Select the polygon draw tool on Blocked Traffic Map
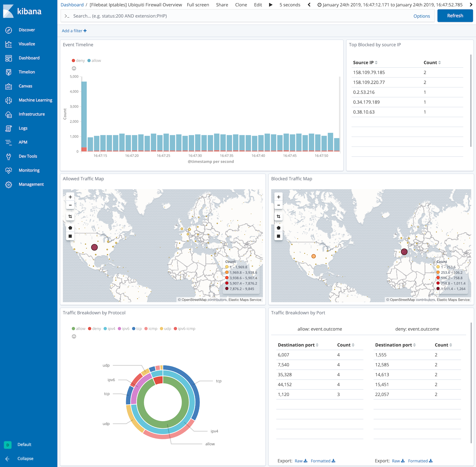476x467 pixels. tap(278, 228)
